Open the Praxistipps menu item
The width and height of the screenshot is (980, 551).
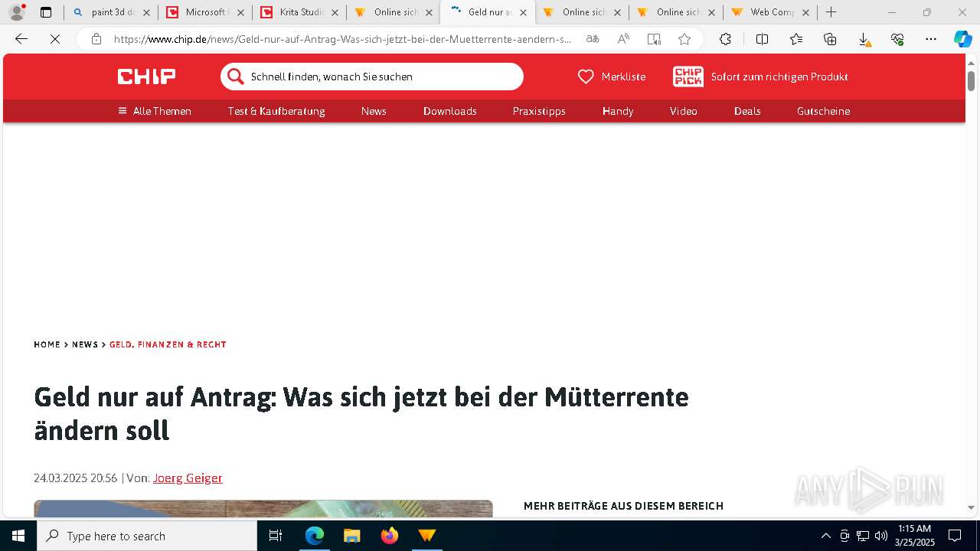(x=539, y=111)
